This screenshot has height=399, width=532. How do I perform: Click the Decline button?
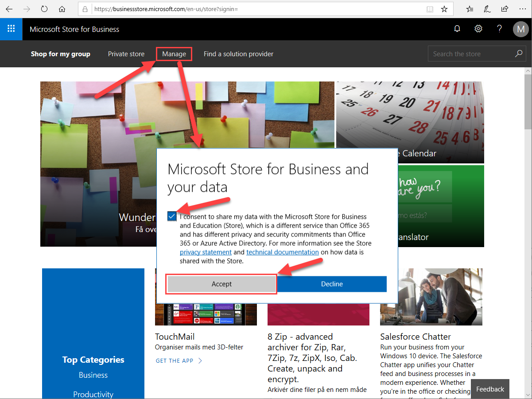tap(332, 284)
